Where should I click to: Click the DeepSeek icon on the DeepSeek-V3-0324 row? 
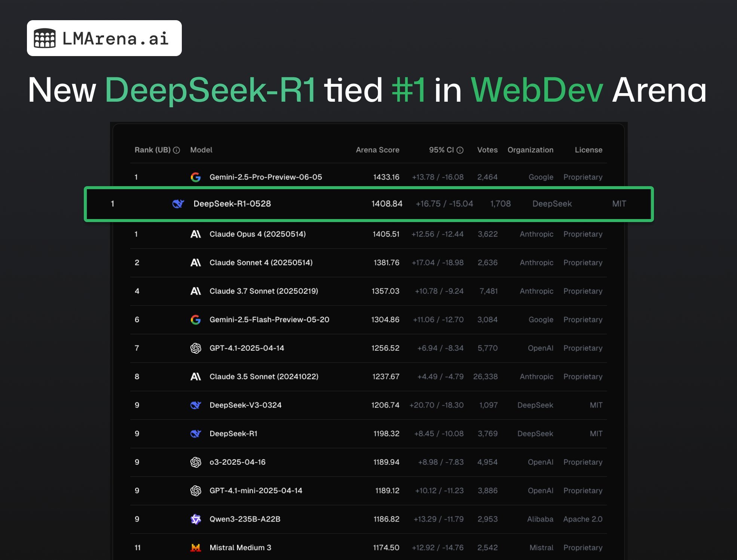click(x=196, y=405)
